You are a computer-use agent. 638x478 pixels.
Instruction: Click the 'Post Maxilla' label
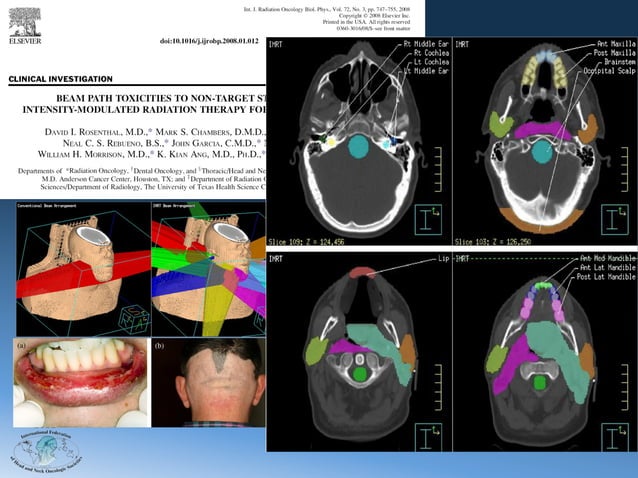point(614,53)
